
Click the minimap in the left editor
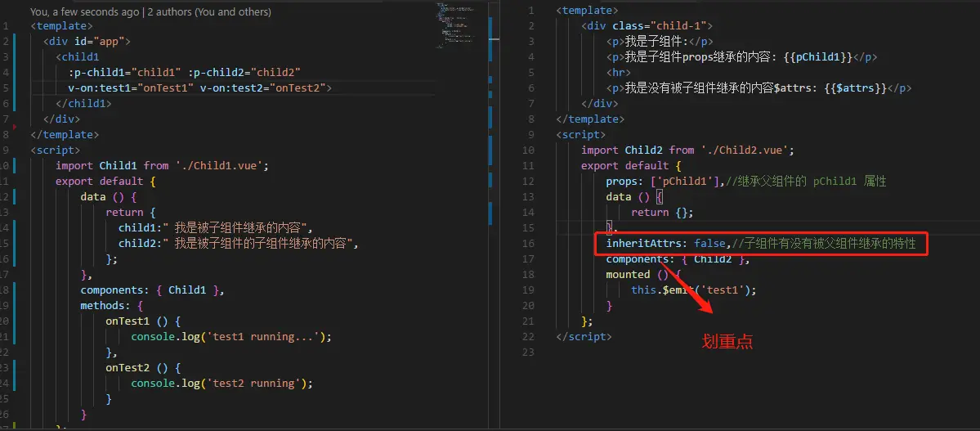(459, 26)
